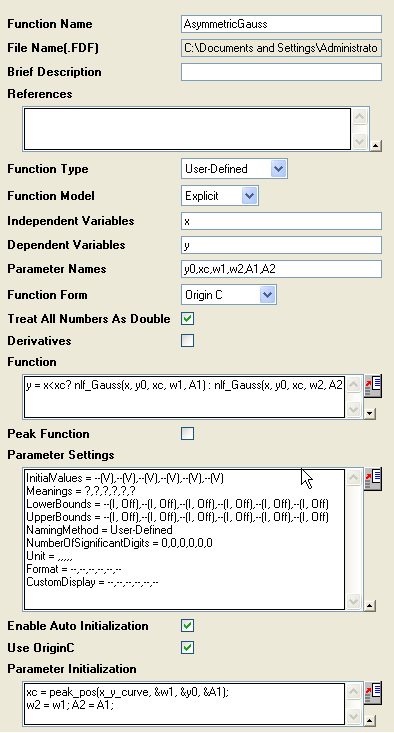The width and height of the screenshot is (394, 733).
Task: Click the NumberOfSignificantDigits line
Action: point(119,543)
